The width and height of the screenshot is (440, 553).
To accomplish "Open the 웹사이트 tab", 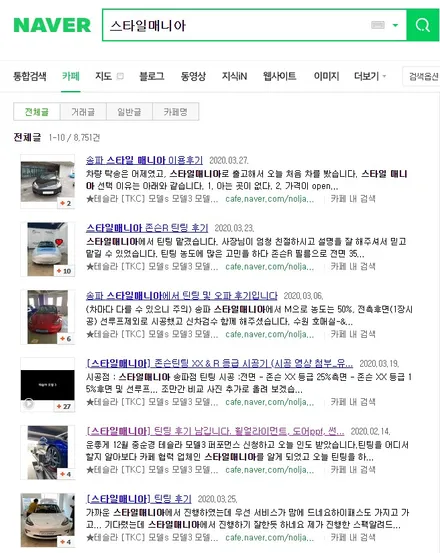I will click(x=279, y=76).
